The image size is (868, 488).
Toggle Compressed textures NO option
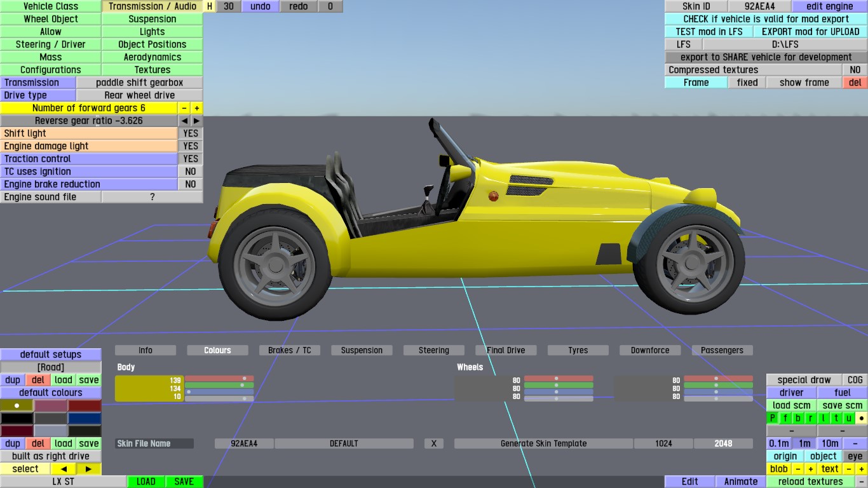(855, 70)
